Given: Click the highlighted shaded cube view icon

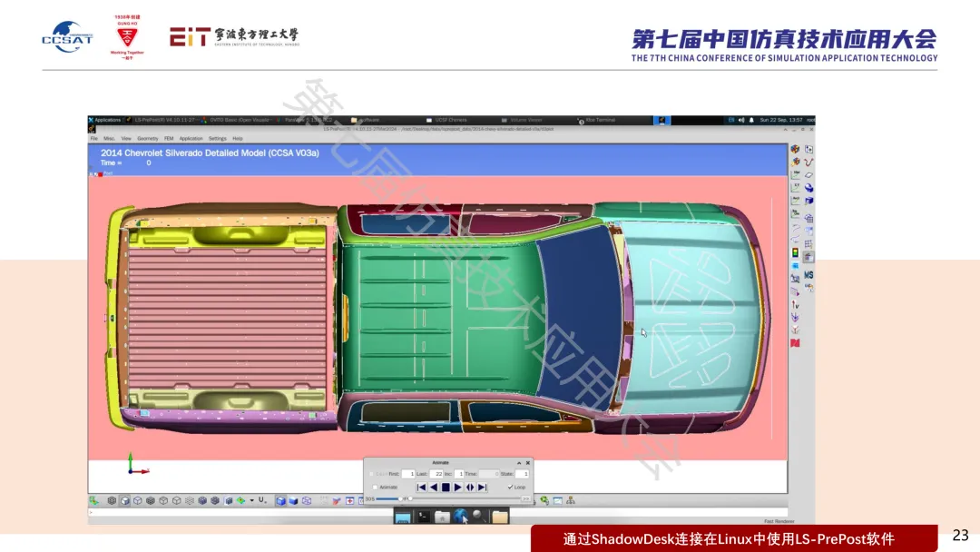Looking at the screenshot, I should 124,501.
